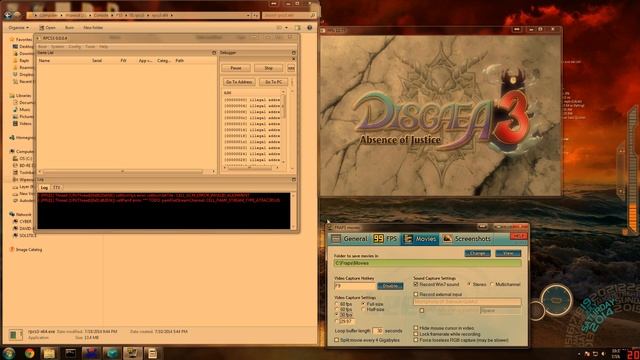The image size is (640, 360).
Task: Click the yellow 99 FPS counter icon
Action: tap(378, 239)
